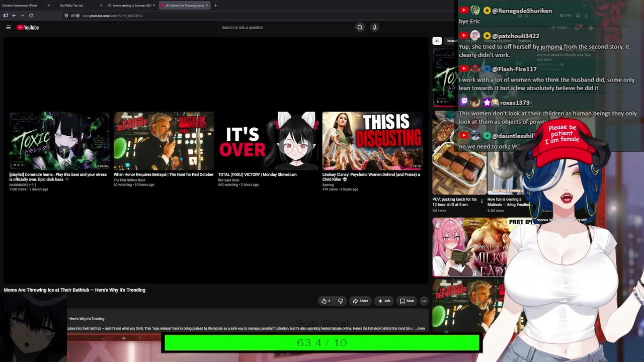Click chat username @RenegadeShuriken
Viewport: 644px width, 362px height.
point(522,11)
